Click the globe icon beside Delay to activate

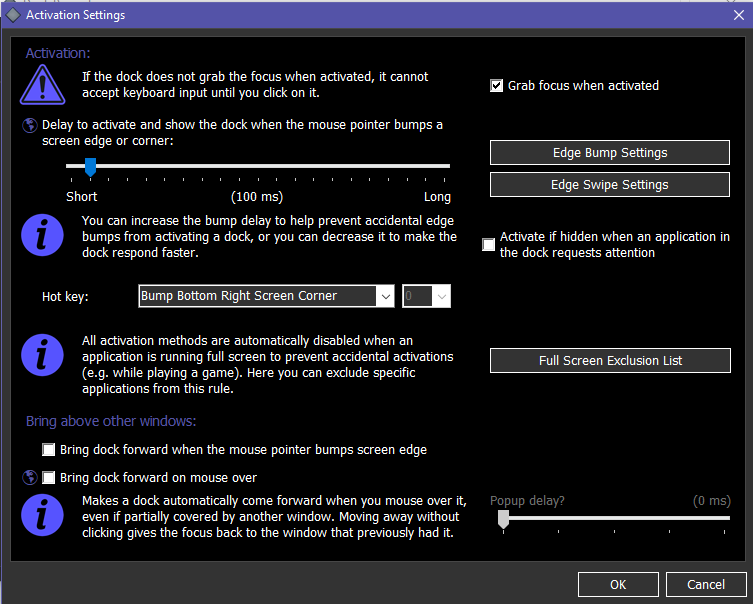30,126
